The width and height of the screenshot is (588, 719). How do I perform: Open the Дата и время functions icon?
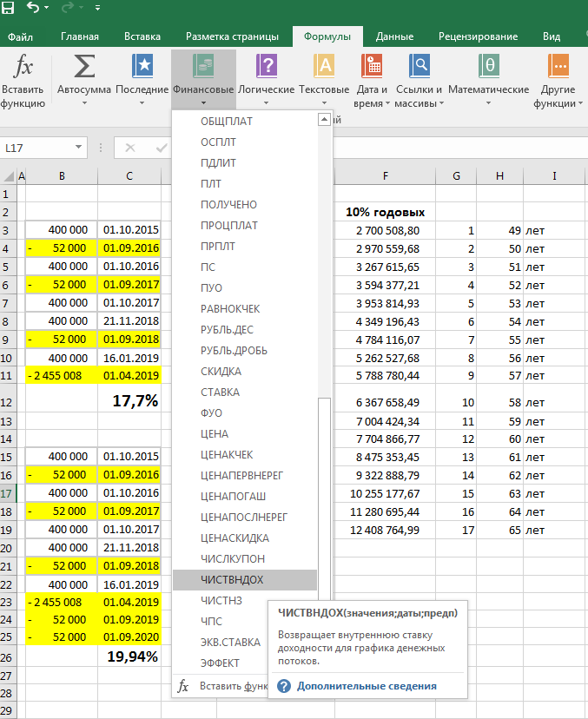(372, 66)
